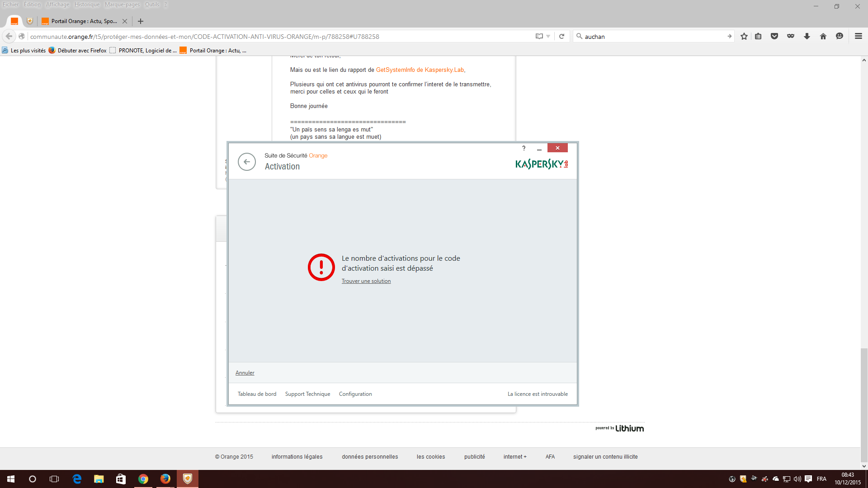Open the Historique menu

coord(87,5)
